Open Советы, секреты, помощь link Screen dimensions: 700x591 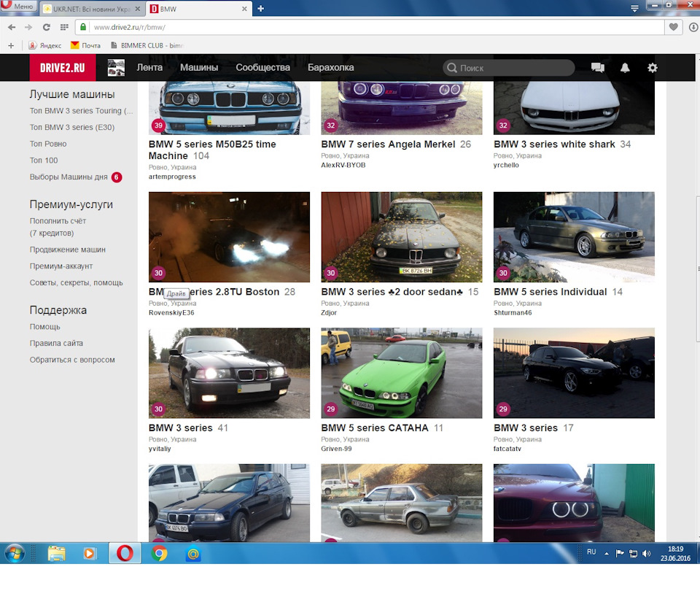pos(77,282)
